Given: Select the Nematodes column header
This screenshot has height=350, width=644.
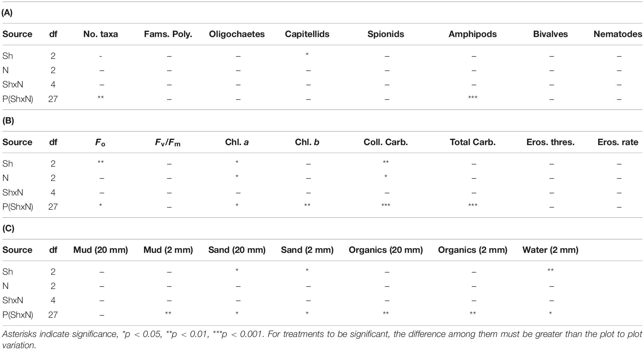Looking at the screenshot, I should [x=618, y=34].
